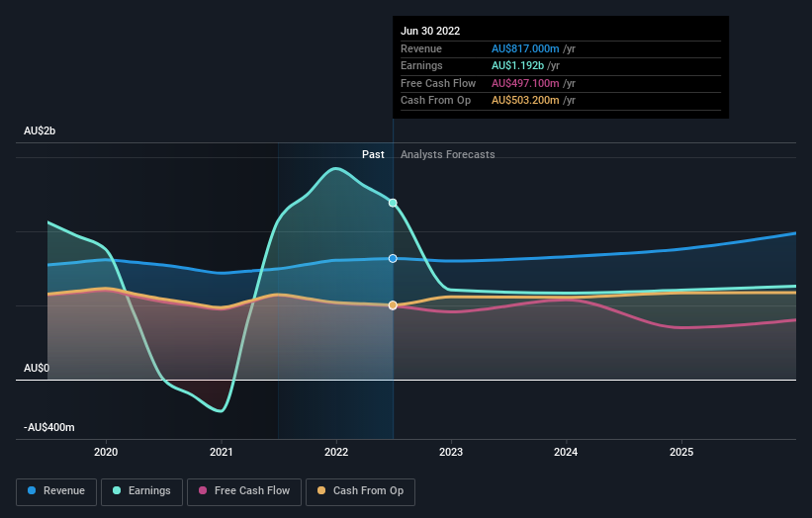Toggle the Free Cash Flow legend button
This screenshot has height=518, width=812.
(244, 491)
